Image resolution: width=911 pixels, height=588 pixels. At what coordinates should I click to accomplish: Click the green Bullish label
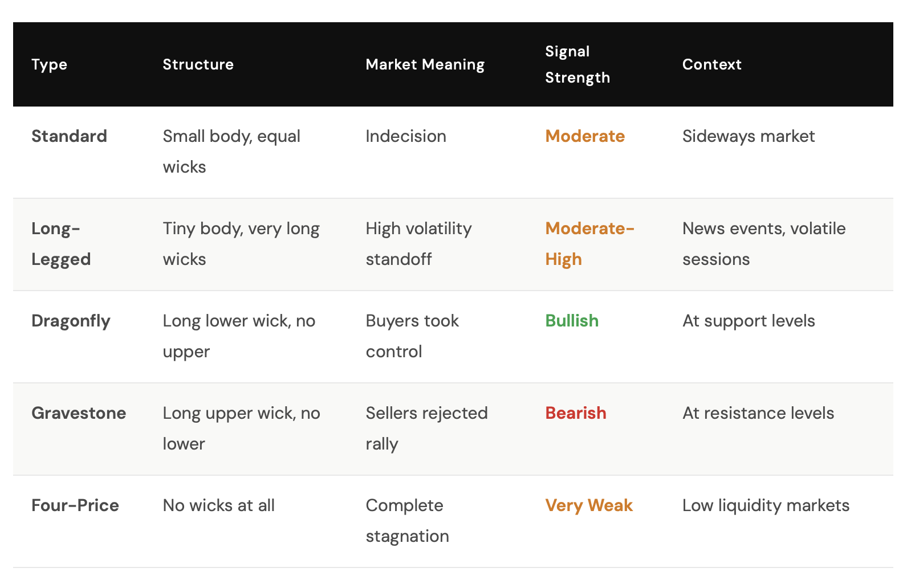572,321
